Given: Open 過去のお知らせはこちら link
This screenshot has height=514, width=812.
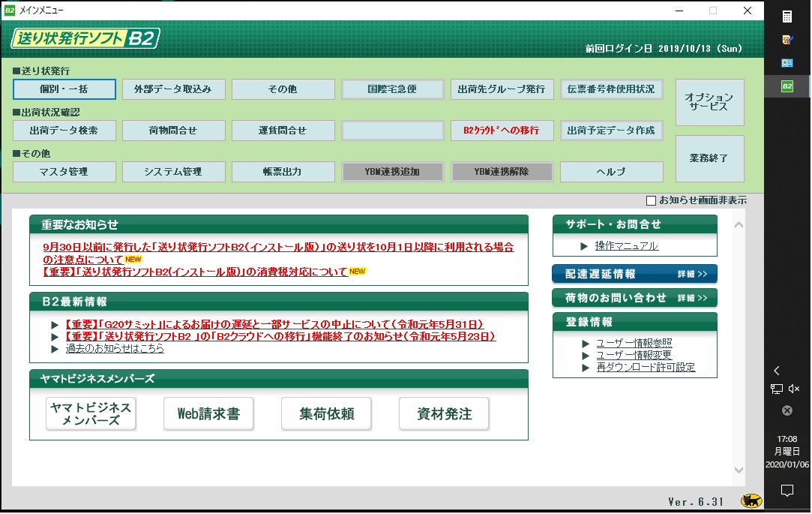Looking at the screenshot, I should [115, 348].
